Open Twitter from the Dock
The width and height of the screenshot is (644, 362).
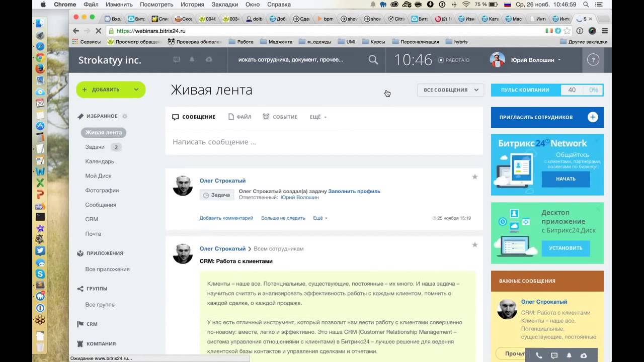click(40, 251)
